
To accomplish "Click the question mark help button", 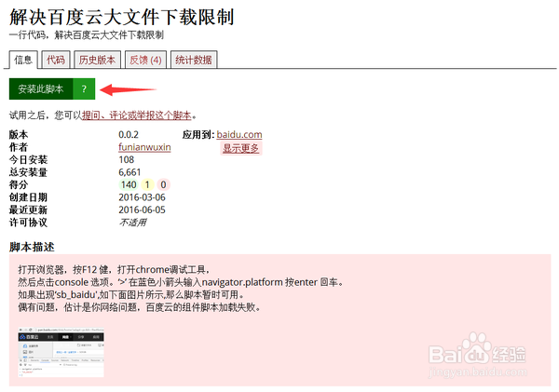I will click(x=84, y=88).
